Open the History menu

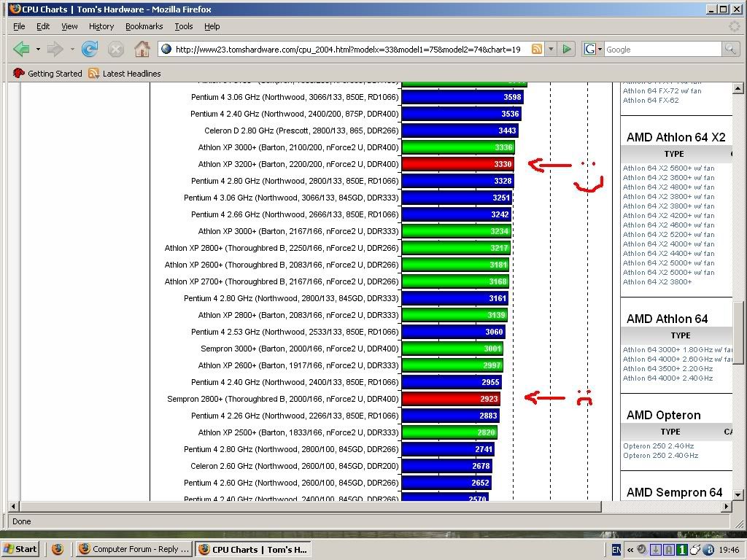pyautogui.click(x=101, y=26)
